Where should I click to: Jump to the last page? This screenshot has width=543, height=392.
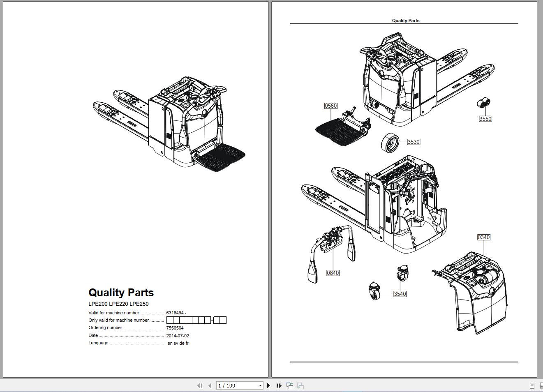point(279,385)
